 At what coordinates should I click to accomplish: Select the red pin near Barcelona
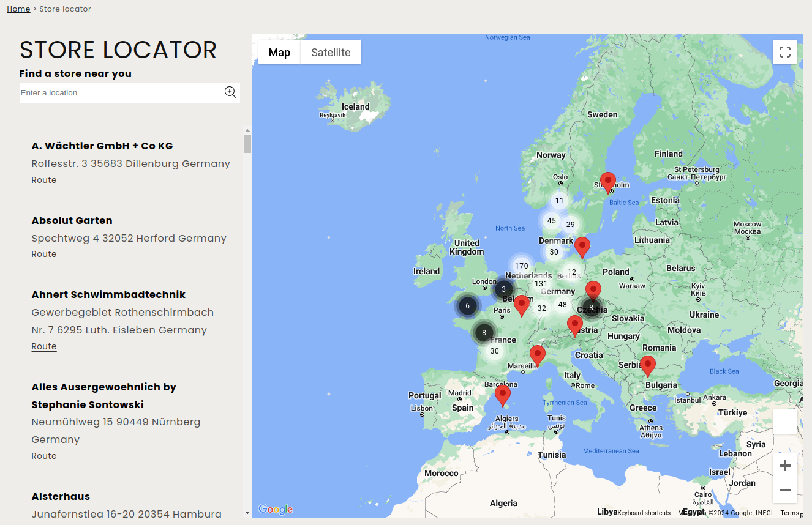pyautogui.click(x=503, y=395)
